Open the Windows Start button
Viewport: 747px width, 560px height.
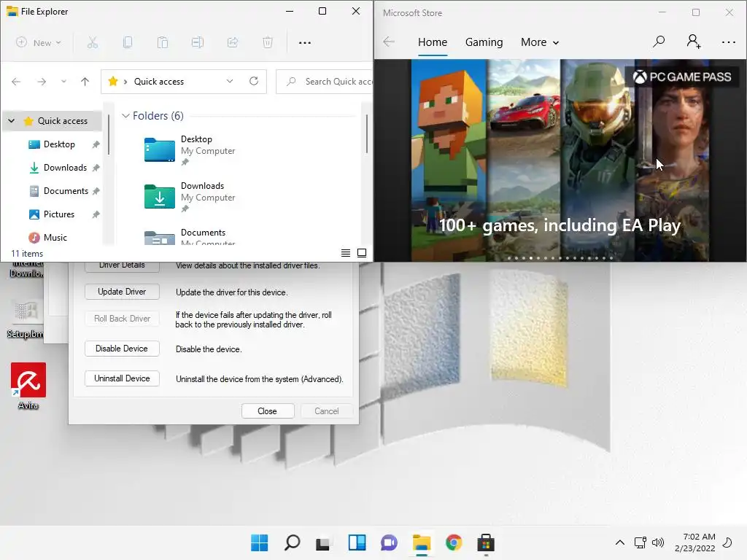(260, 542)
